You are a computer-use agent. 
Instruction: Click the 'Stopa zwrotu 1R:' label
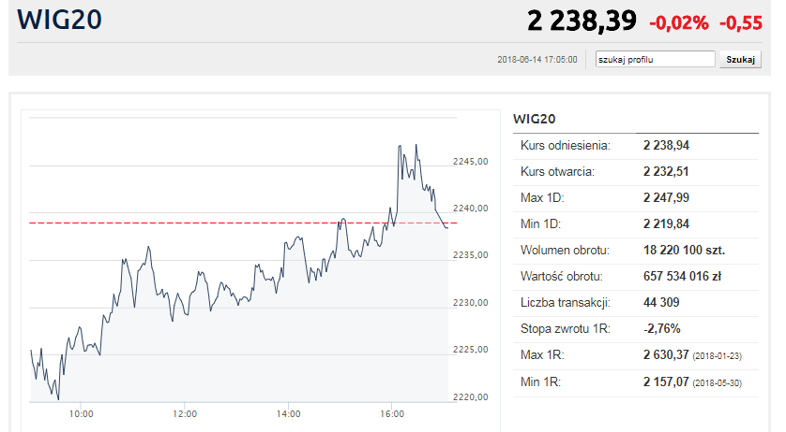click(x=565, y=329)
